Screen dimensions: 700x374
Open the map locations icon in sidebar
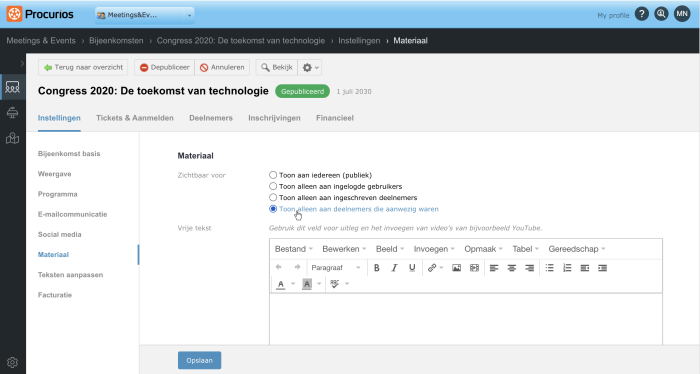pyautogui.click(x=12, y=138)
